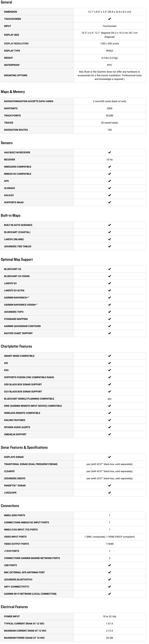149x644 pixels.
Task: Click the Waypoints value 5000
Action: click(109, 108)
